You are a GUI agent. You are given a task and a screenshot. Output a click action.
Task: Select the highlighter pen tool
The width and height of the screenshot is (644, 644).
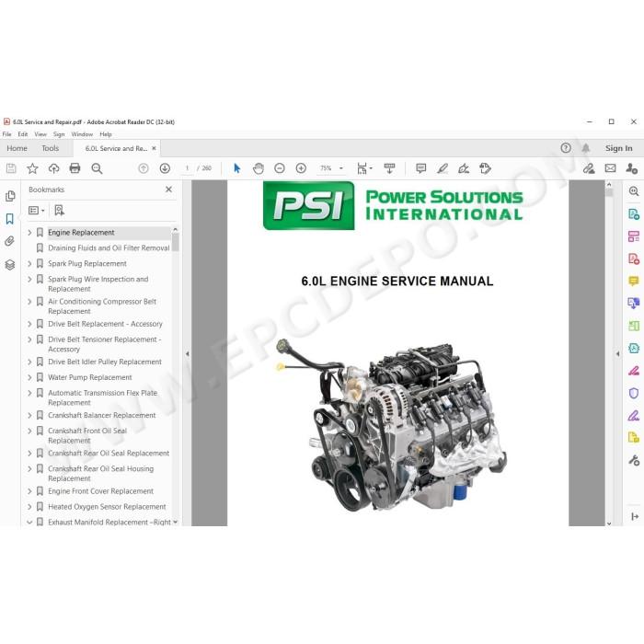(x=443, y=168)
